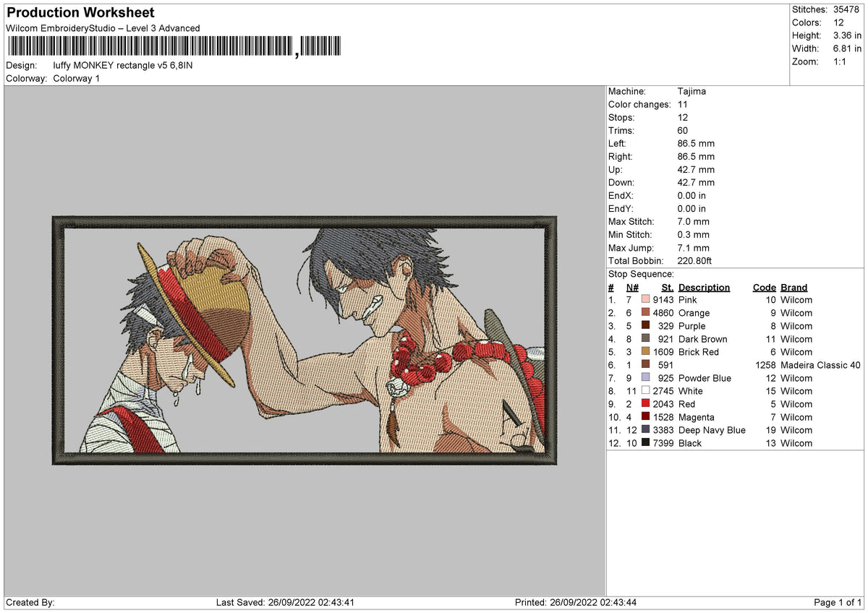This screenshot has width=868, height=613.
Task: Click the Stitches count 35478
Action: (847, 9)
